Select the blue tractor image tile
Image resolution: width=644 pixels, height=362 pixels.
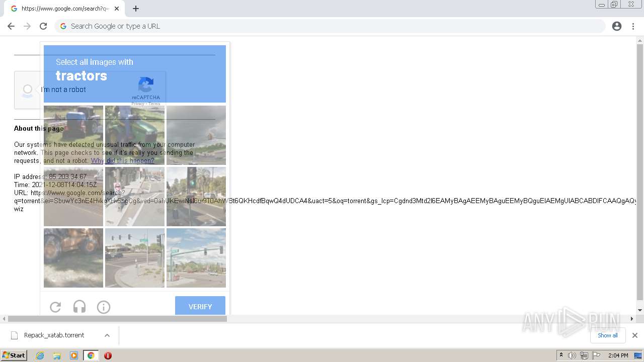click(73, 135)
